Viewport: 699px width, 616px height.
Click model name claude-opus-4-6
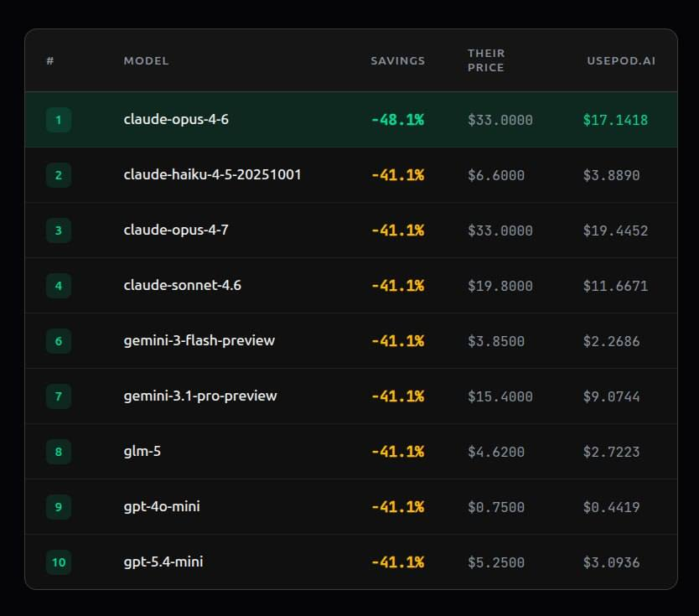[176, 120]
